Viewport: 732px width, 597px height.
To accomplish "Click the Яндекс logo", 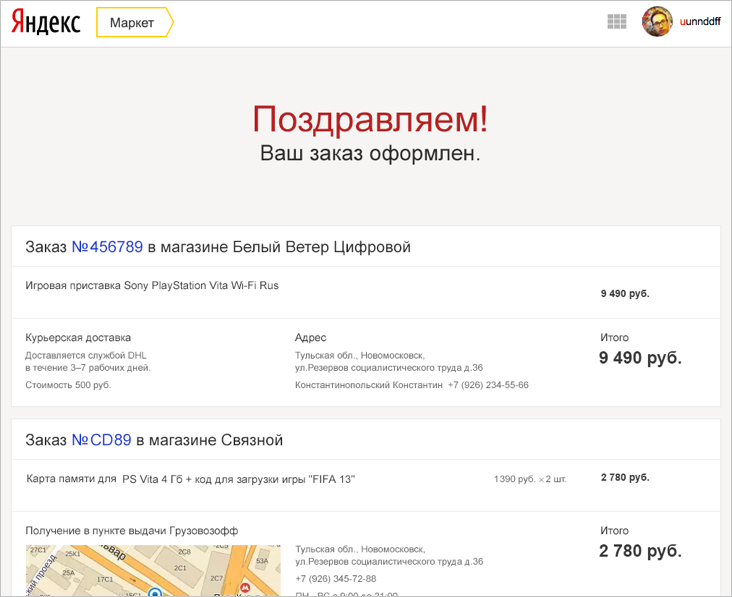I will pos(46,22).
